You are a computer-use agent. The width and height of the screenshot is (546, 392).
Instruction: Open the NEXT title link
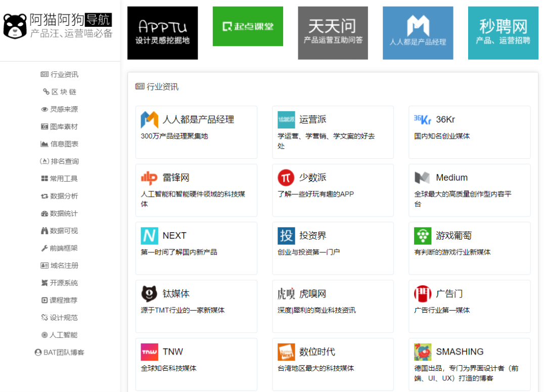(x=174, y=236)
